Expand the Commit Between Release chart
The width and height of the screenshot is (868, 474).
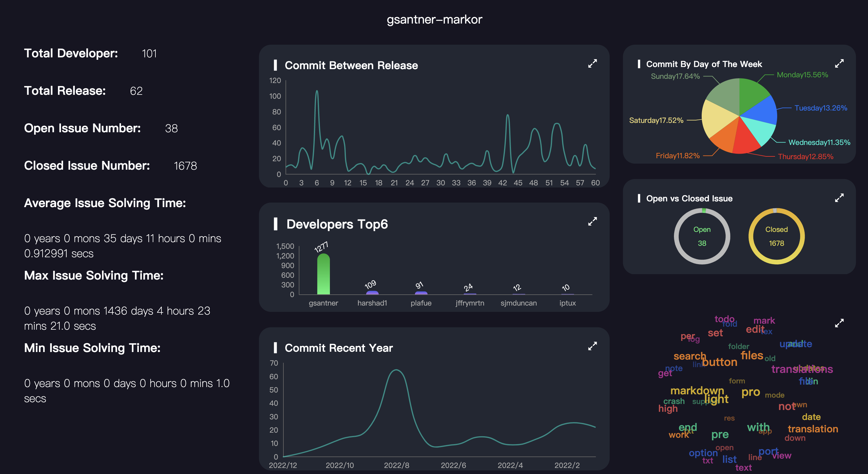[592, 63]
